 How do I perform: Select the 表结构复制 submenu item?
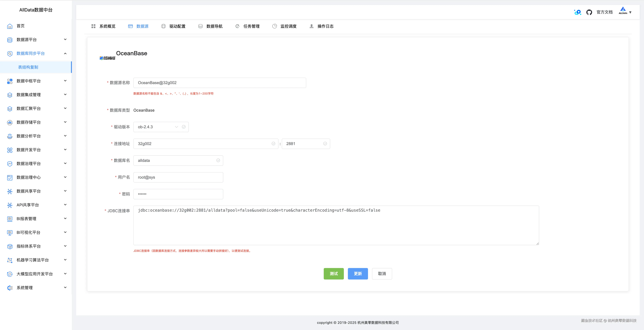(28, 67)
